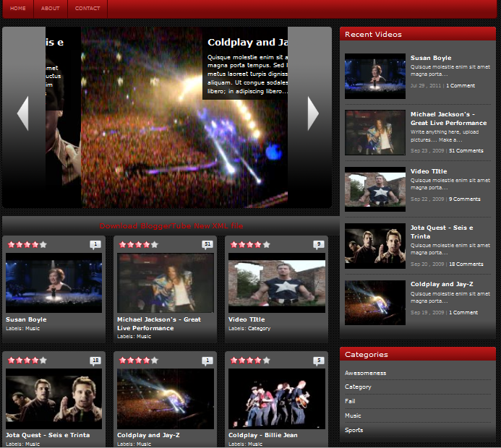The height and width of the screenshot is (448, 501).
Task: Click star rating on Michael Jackson card
Action: coord(139,245)
